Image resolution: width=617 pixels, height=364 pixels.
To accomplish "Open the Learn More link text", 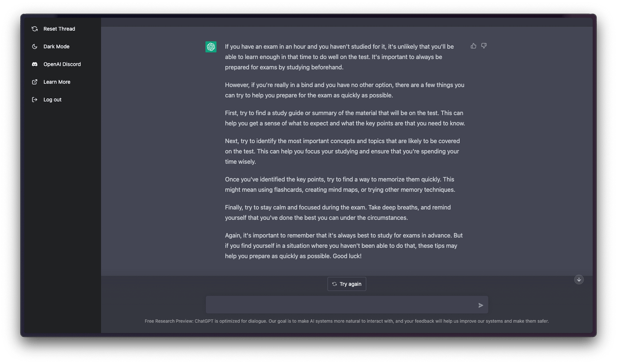I will 57,82.
